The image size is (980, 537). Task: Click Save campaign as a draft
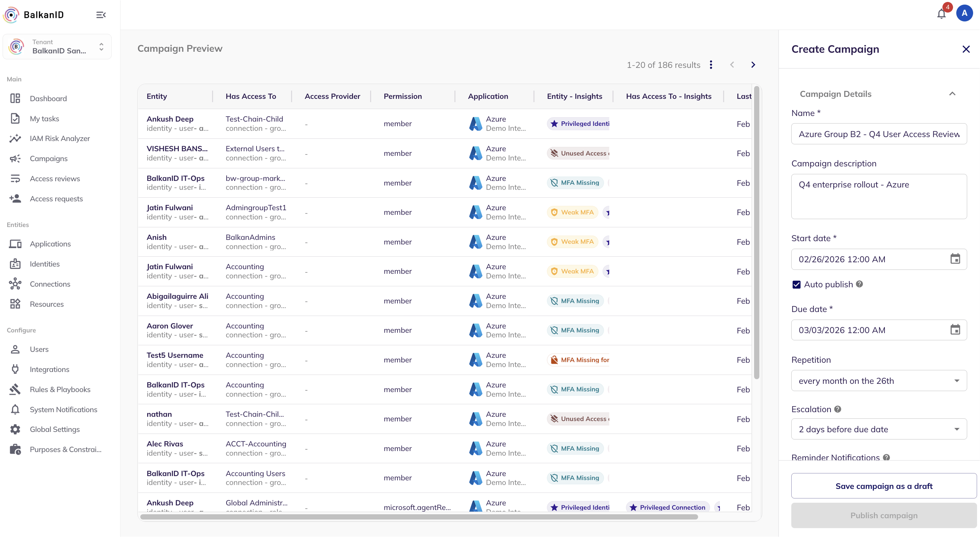884,486
